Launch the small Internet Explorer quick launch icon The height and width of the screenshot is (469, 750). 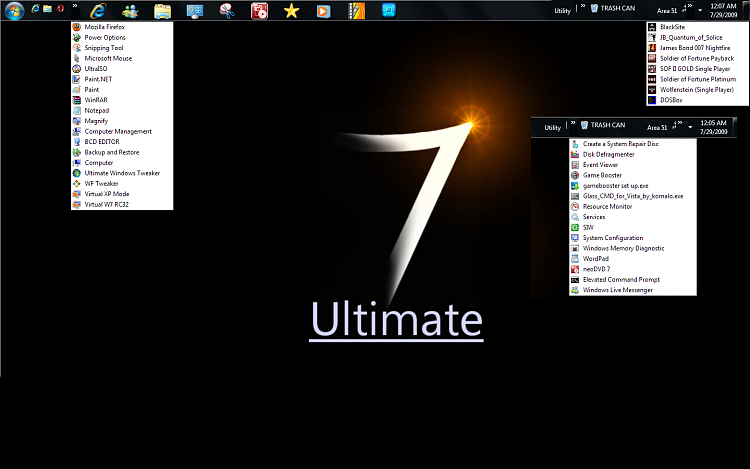35,9
